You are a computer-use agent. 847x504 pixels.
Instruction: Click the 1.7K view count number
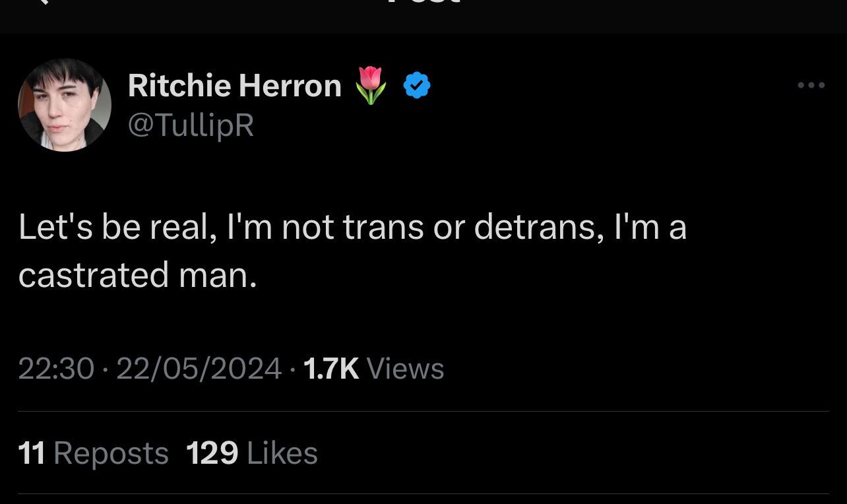point(331,368)
